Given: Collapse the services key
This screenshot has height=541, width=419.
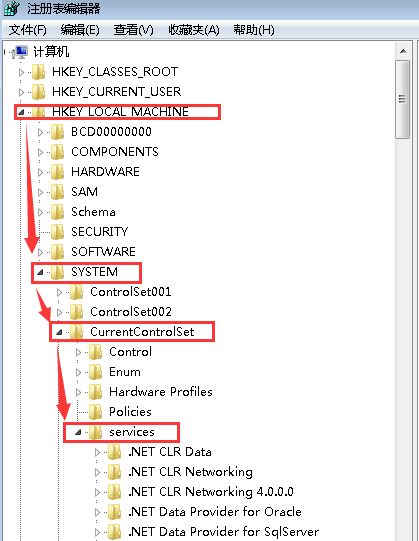Looking at the screenshot, I should point(78,432).
